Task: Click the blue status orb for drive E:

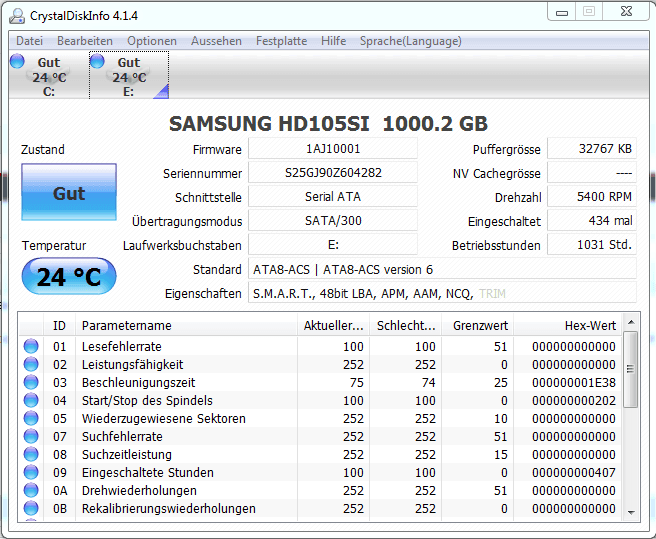Action: coord(97,62)
